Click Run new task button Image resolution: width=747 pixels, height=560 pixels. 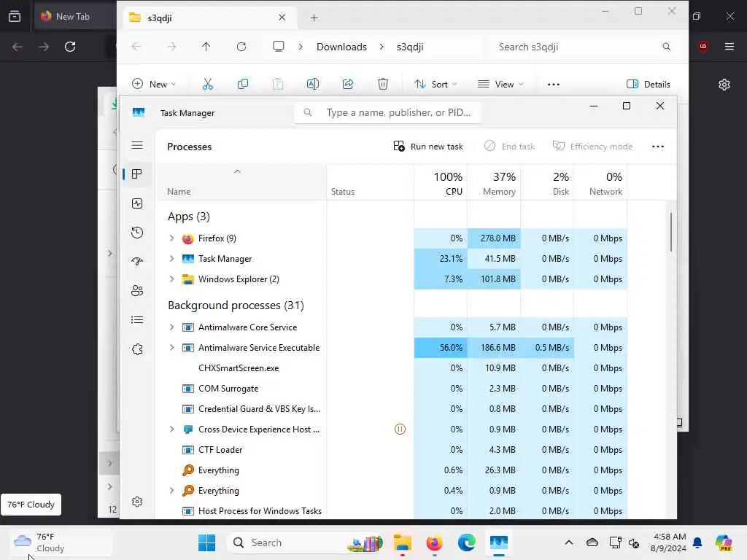point(427,147)
